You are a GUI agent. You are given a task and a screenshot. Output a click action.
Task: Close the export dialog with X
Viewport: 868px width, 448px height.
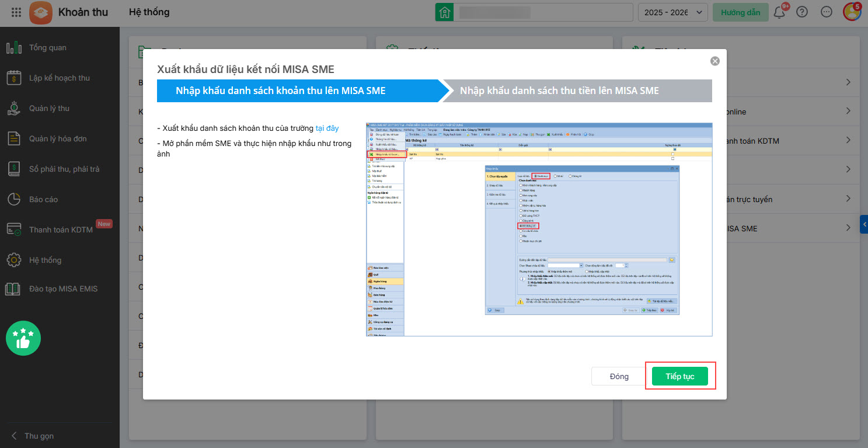pos(715,61)
